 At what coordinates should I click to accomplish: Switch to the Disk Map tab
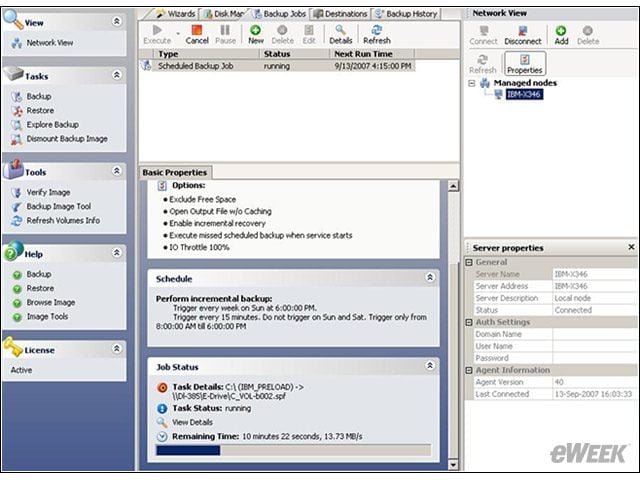224,14
